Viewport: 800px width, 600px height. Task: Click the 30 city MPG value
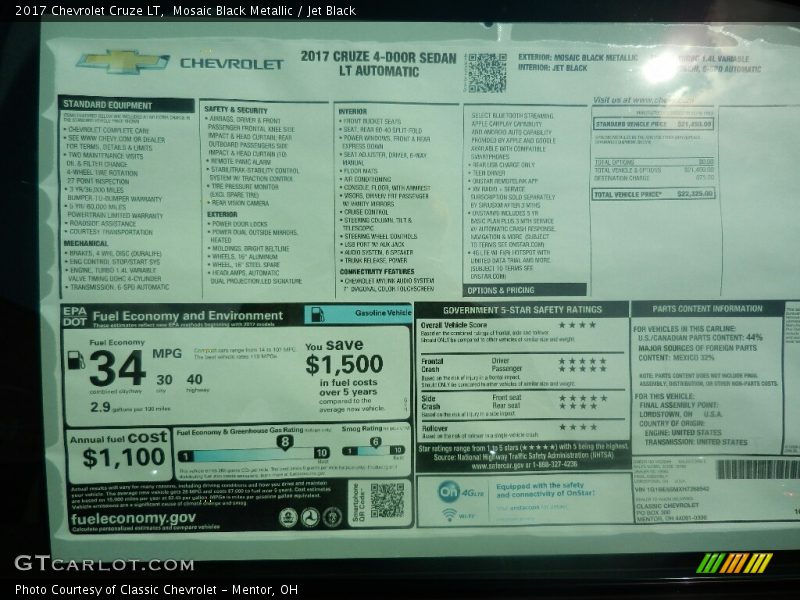coord(164,380)
